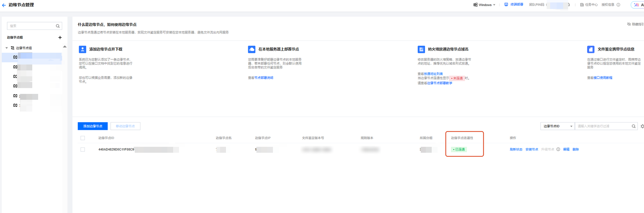The width and height of the screenshot is (644, 213).
Task: Click the back arrow beside 边缘节点管理
Action: coord(4,5)
